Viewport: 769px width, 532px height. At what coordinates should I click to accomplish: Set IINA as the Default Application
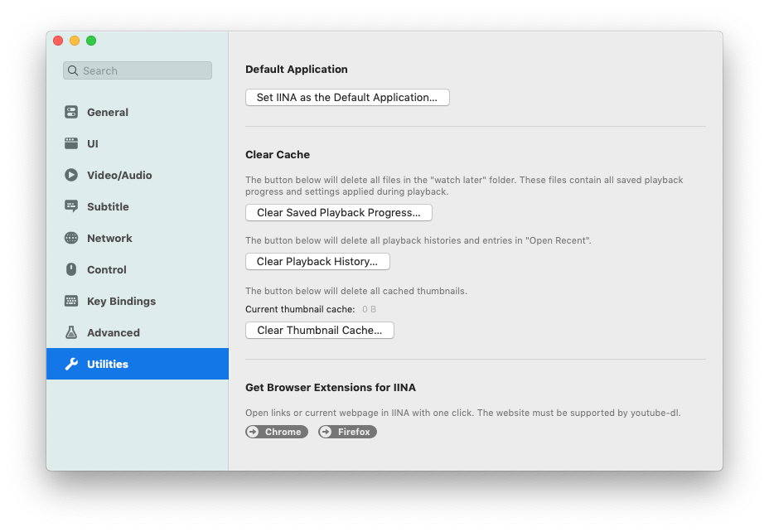[x=347, y=97]
